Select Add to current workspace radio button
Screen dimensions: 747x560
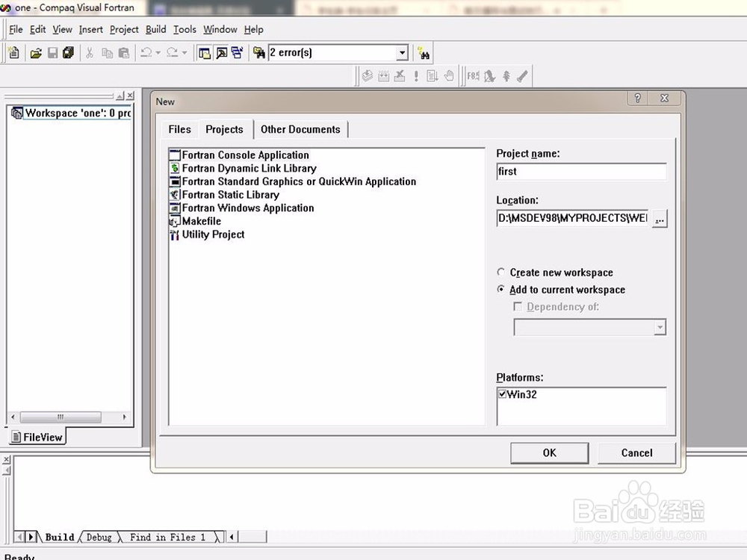tap(500, 289)
